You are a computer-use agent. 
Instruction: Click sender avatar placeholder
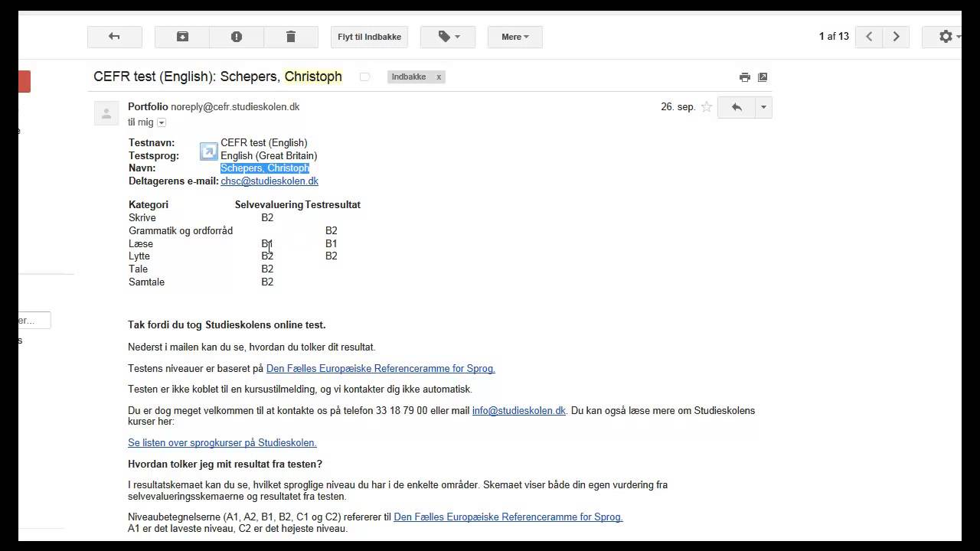coord(106,113)
